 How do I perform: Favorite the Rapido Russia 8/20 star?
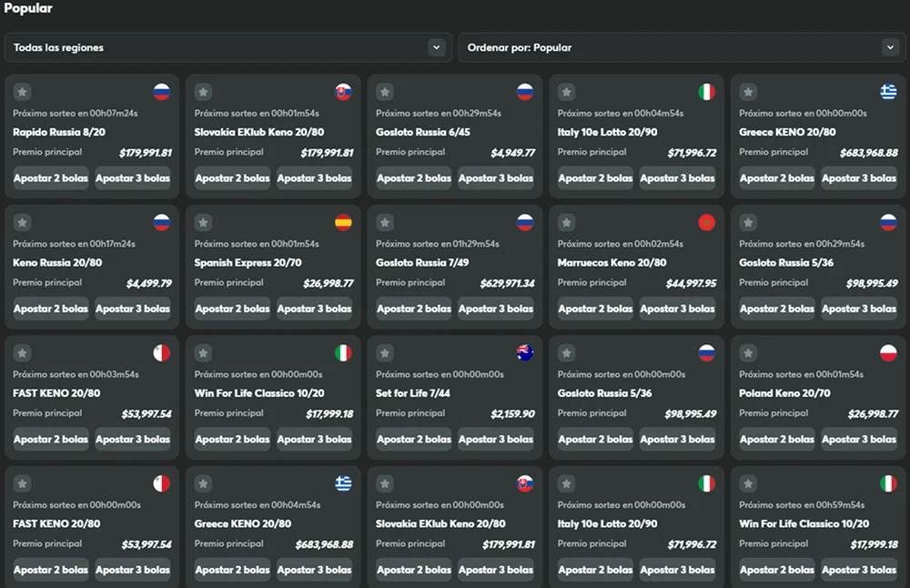tap(22, 92)
